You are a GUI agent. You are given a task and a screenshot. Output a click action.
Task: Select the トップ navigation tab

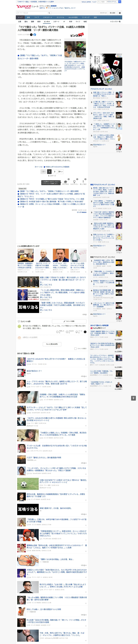tap(20, 17)
